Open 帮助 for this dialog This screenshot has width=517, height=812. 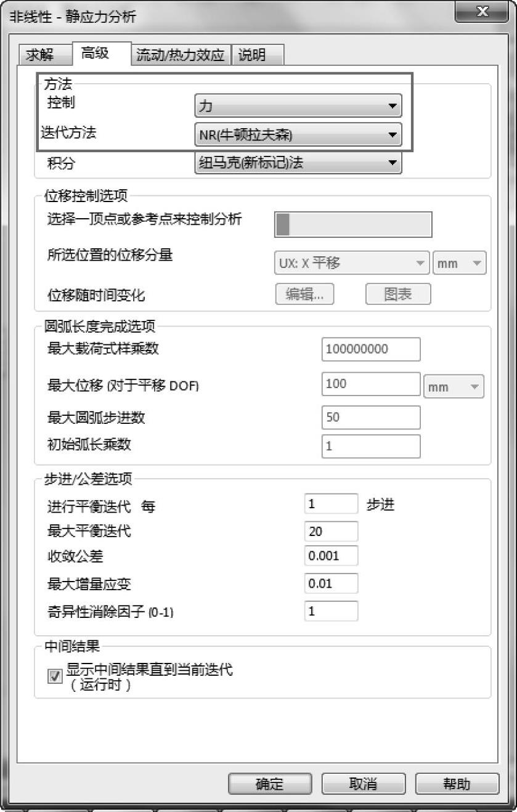pyautogui.click(x=457, y=784)
